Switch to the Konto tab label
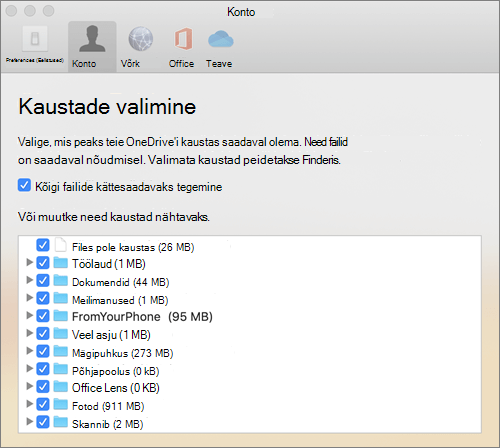The width and height of the screenshot is (500, 448). [x=84, y=63]
